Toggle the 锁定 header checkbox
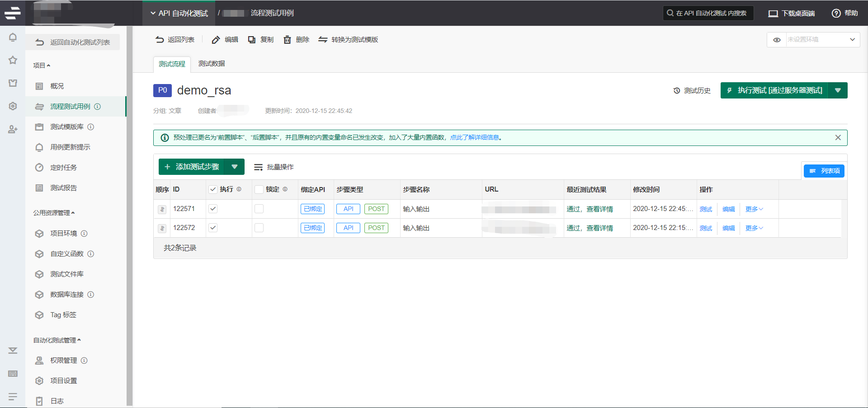 259,189
